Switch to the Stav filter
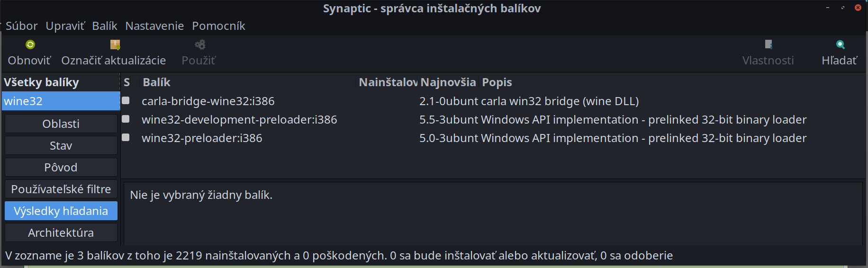 [61, 146]
